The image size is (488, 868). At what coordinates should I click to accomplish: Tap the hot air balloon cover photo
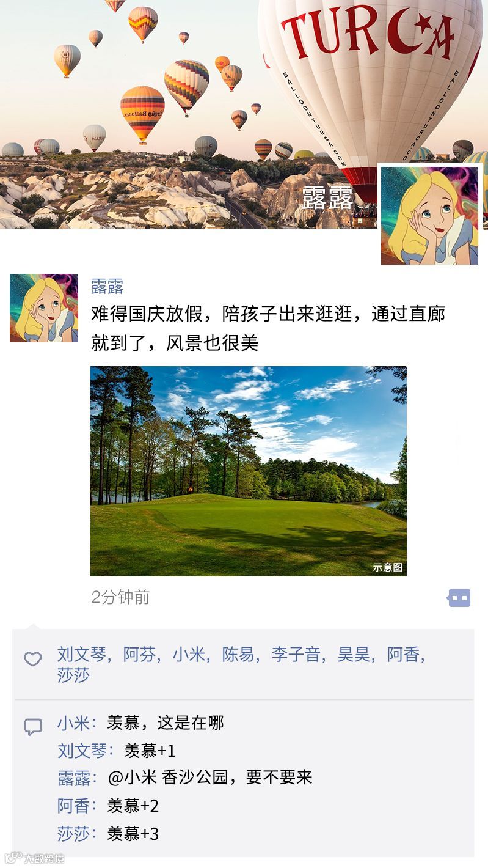click(x=244, y=114)
